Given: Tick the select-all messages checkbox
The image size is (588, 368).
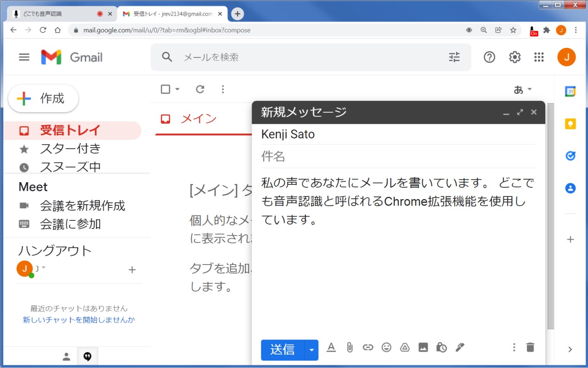Looking at the screenshot, I should coord(166,89).
